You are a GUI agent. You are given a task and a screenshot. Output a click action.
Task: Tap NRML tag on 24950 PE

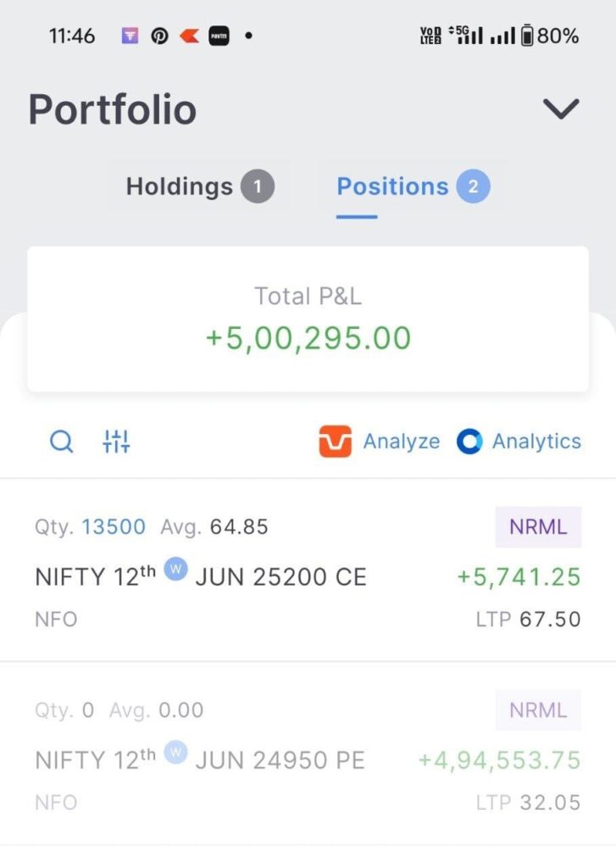click(x=538, y=710)
